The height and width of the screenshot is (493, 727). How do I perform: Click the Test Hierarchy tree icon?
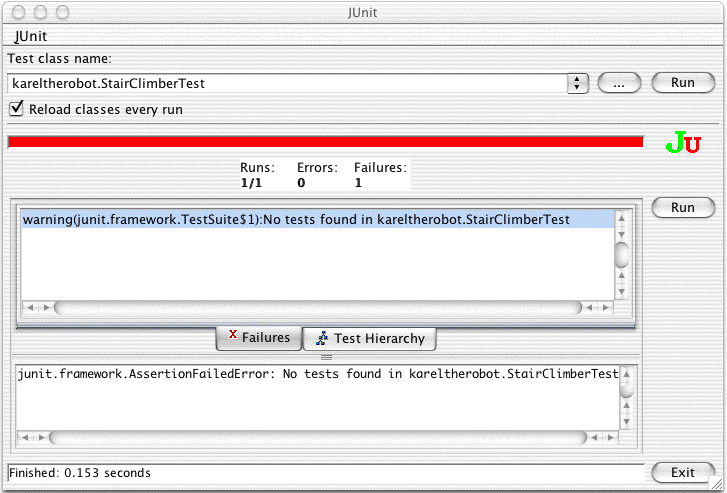pyautogui.click(x=322, y=339)
